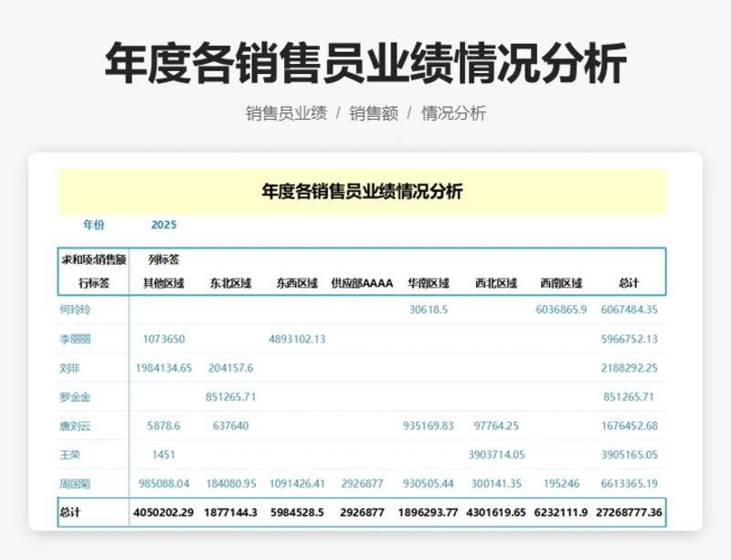
Task: Click the cell value 1091426.41
Action: [297, 483]
